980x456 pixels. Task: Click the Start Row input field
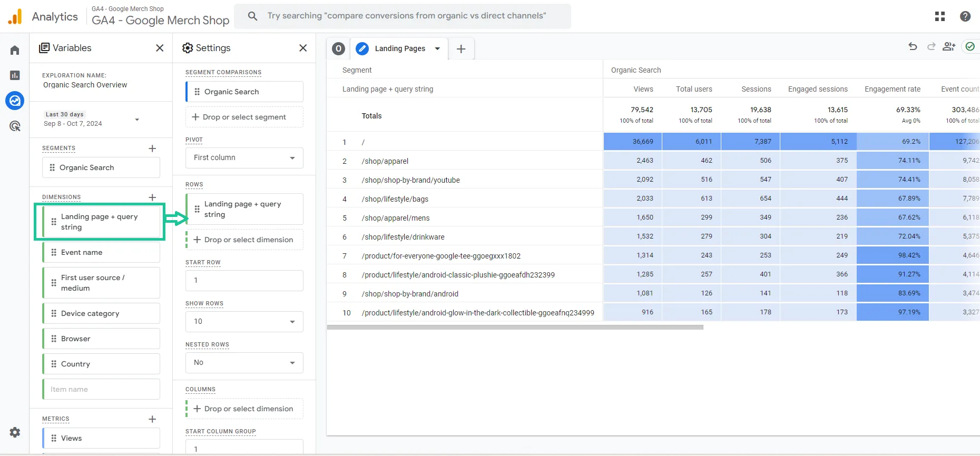coord(244,280)
